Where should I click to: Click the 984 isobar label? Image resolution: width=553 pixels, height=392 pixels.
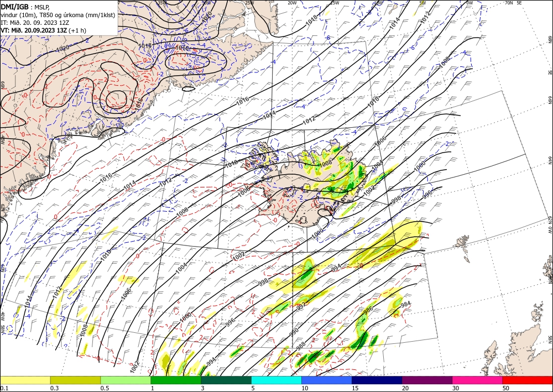pyautogui.click(x=406, y=304)
